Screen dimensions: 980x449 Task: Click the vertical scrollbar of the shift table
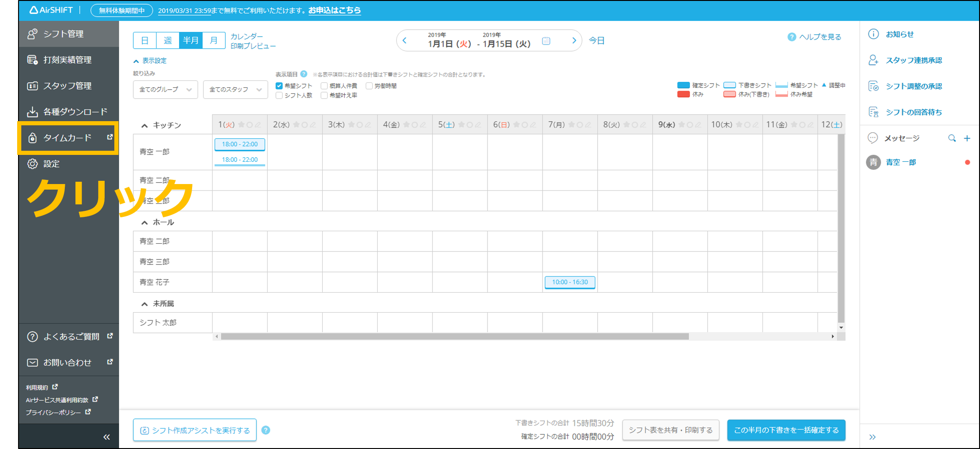(x=841, y=228)
